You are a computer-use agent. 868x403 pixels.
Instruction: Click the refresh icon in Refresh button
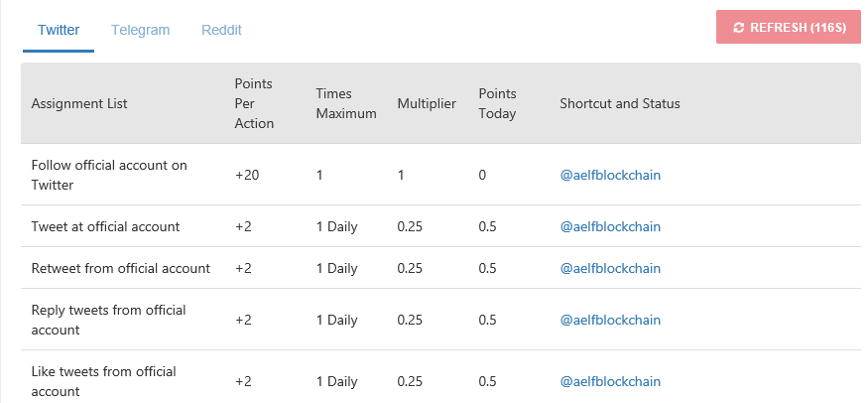(738, 28)
